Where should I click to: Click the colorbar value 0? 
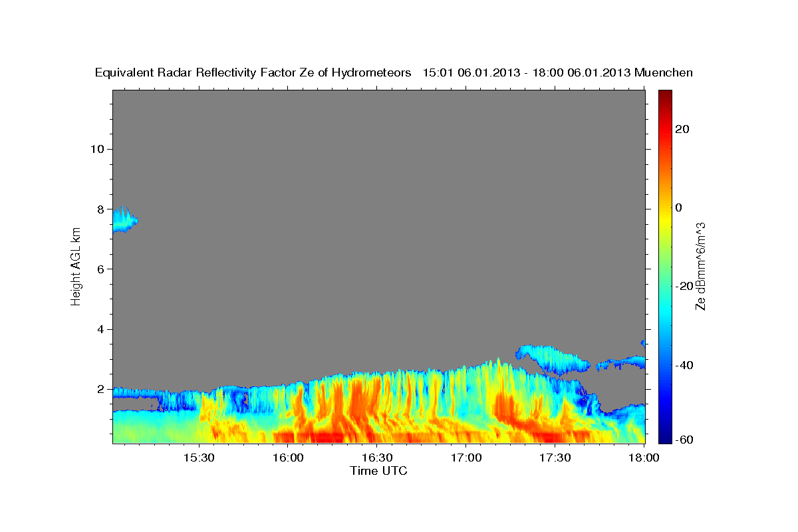coord(678,207)
